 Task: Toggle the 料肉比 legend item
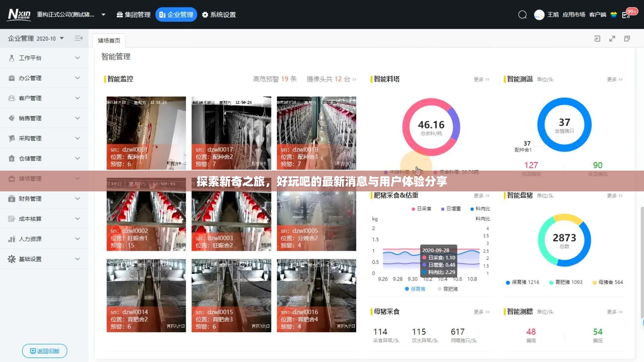[x=480, y=209]
